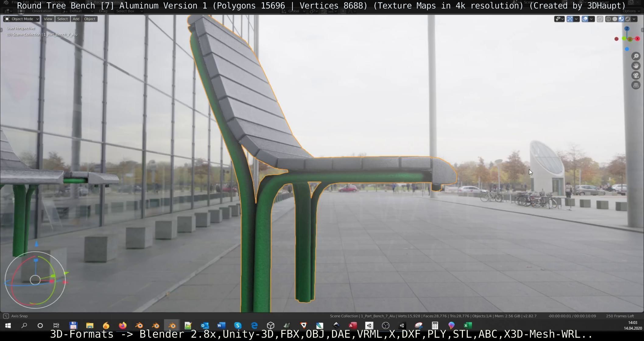The width and height of the screenshot is (644, 341).
Task: Select wireframe viewport shading
Action: tap(608, 19)
